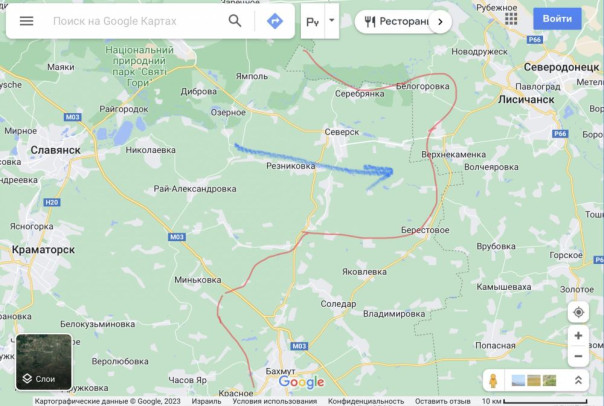Image resolution: width=604 pixels, height=406 pixels.
Task: Open directions with the blue arrow icon
Action: pos(275,21)
